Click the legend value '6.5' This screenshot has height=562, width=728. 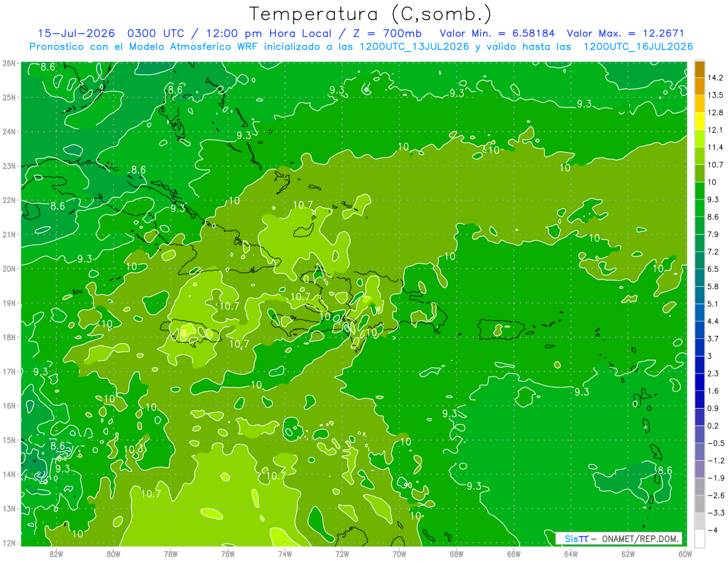tap(713, 269)
